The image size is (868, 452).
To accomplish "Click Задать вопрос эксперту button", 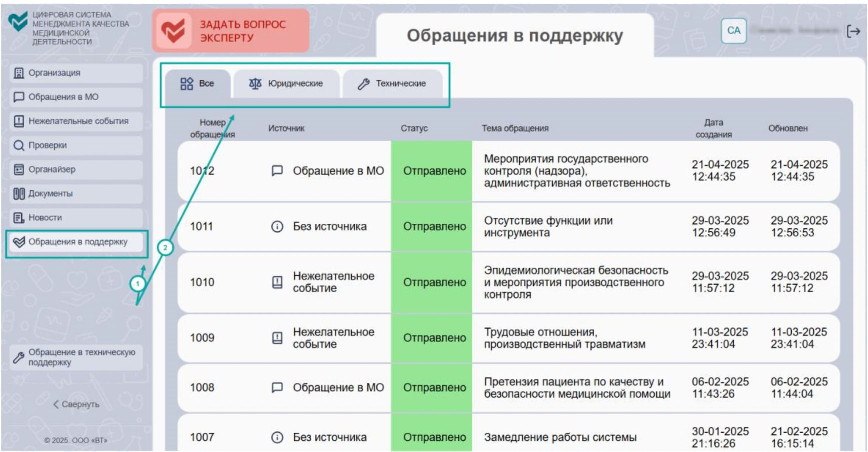I will pos(231,31).
